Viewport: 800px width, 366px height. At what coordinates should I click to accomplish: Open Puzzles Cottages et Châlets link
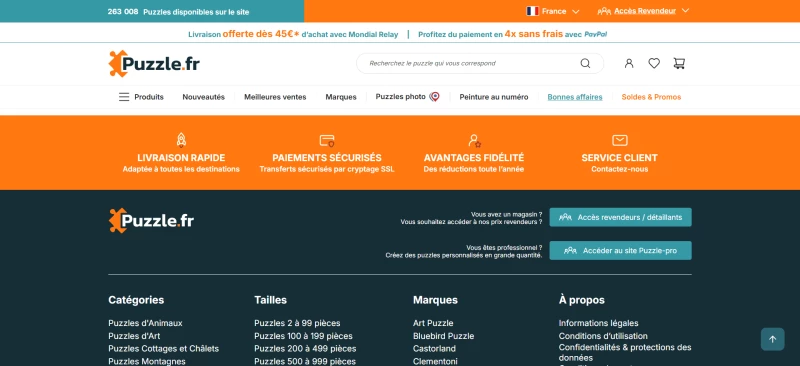[x=163, y=349]
